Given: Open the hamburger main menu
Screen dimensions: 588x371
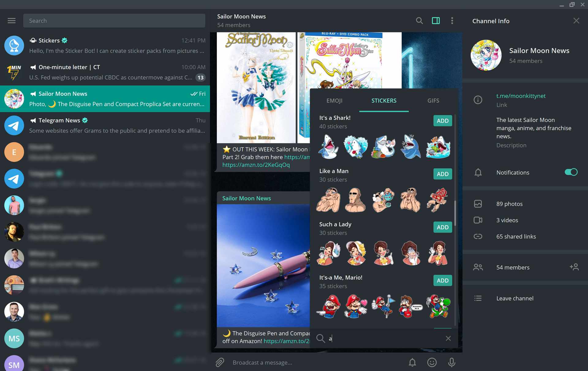Looking at the screenshot, I should (x=12, y=20).
